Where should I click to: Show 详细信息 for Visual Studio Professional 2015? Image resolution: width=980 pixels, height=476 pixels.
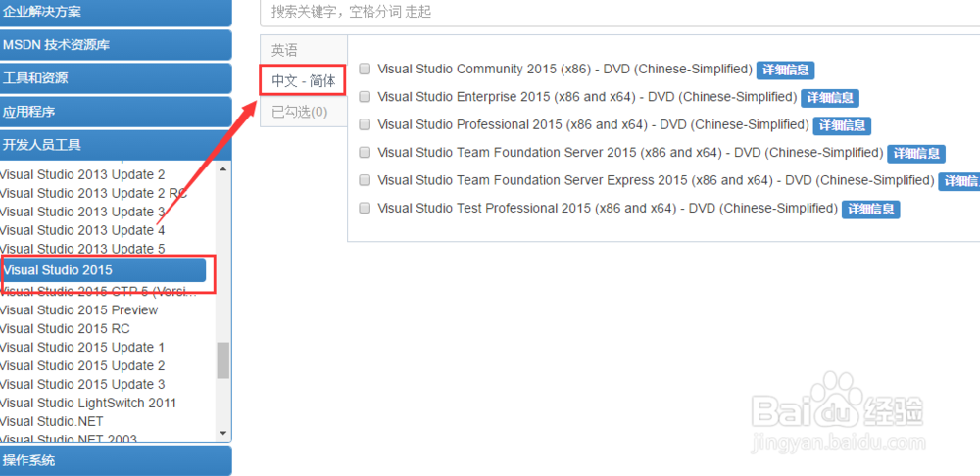pos(842,125)
